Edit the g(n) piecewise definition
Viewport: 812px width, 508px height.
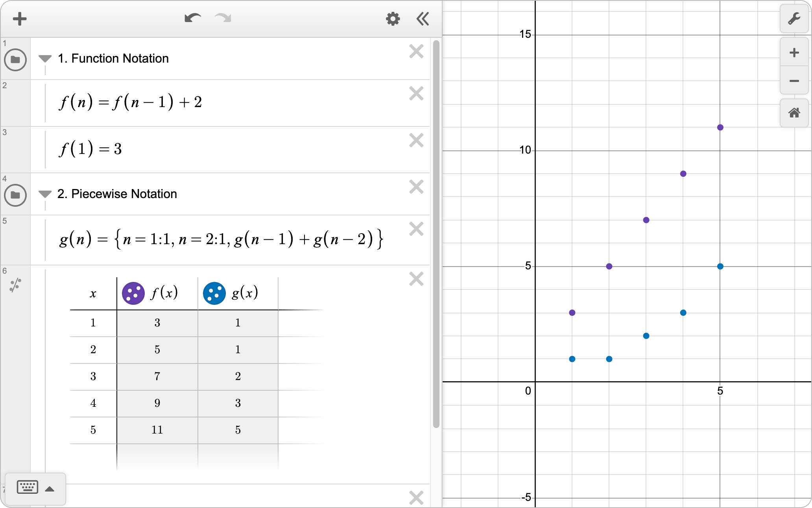pos(221,239)
